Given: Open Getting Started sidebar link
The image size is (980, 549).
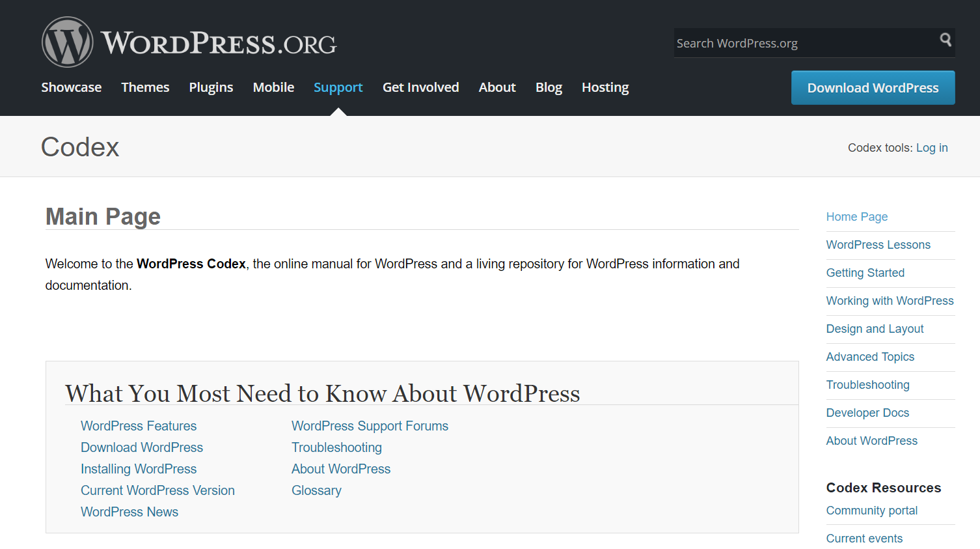Looking at the screenshot, I should click(865, 273).
